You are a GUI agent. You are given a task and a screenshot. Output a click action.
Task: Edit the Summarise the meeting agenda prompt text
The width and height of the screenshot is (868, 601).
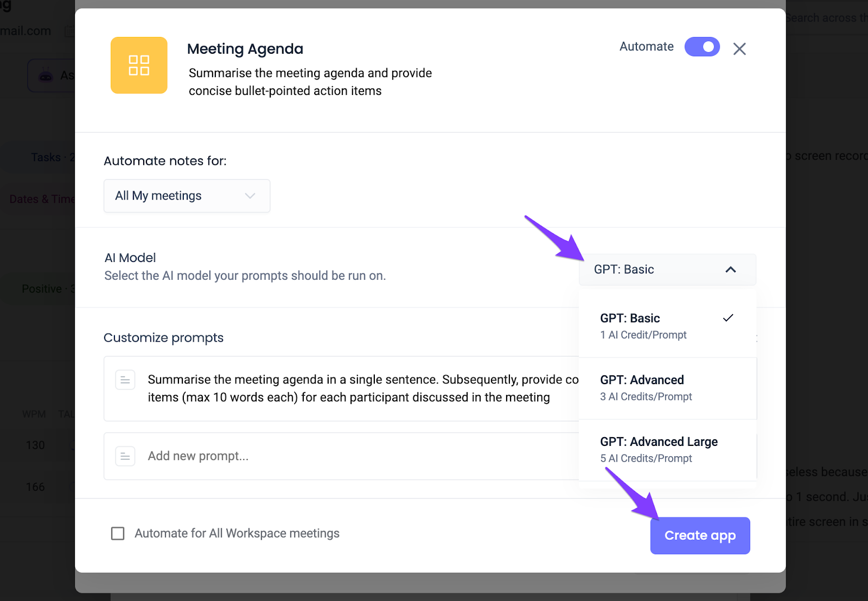[x=363, y=388]
